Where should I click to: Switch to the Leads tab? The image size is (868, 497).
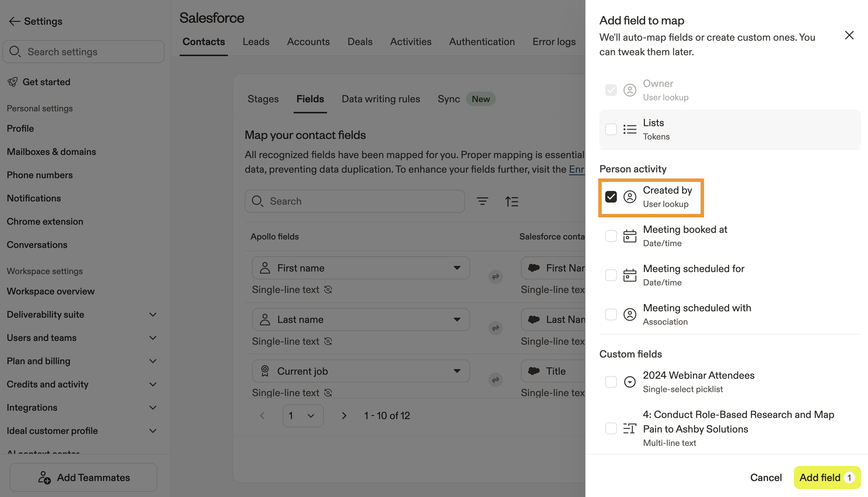[x=256, y=42]
